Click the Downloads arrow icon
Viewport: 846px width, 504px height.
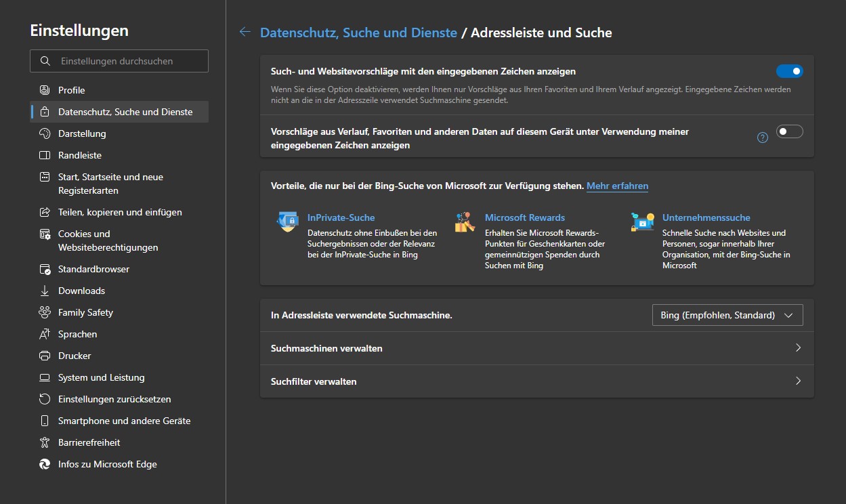(x=46, y=290)
